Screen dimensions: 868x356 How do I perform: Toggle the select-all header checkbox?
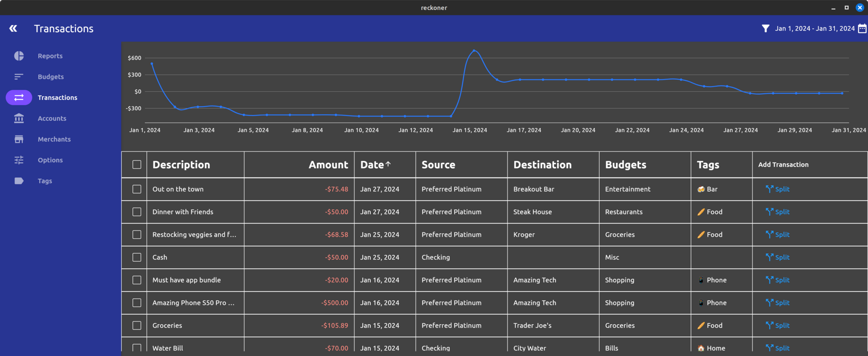[x=137, y=164]
